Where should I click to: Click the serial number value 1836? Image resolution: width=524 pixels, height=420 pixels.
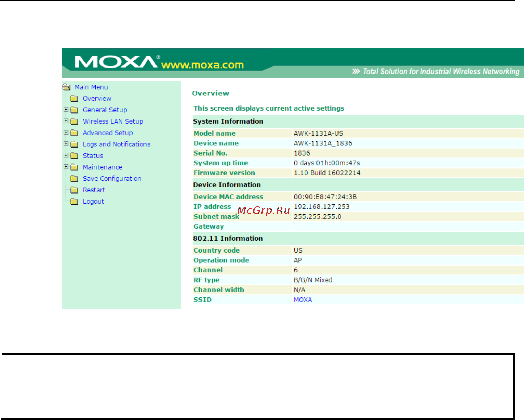[302, 153]
